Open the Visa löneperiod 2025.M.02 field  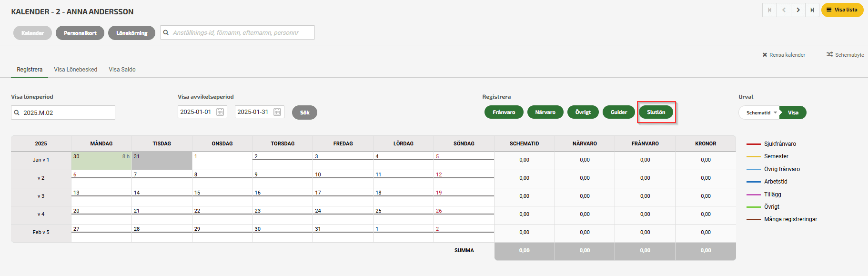pos(63,113)
